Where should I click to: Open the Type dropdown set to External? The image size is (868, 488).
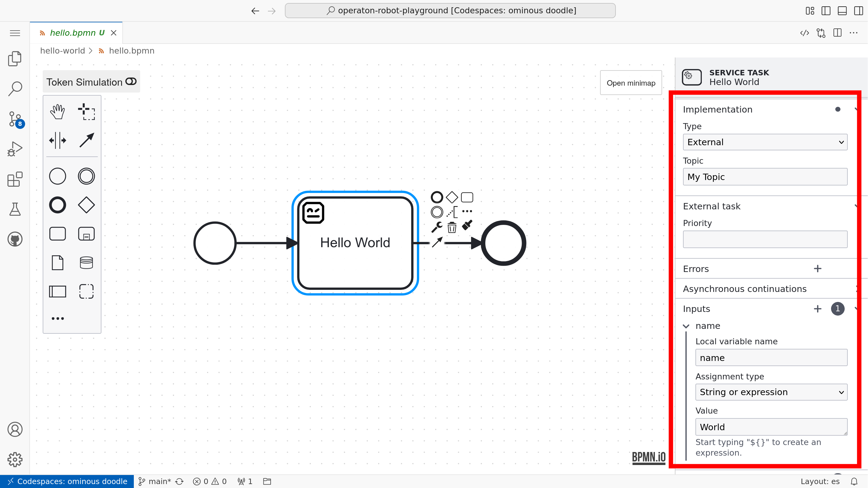pos(765,142)
